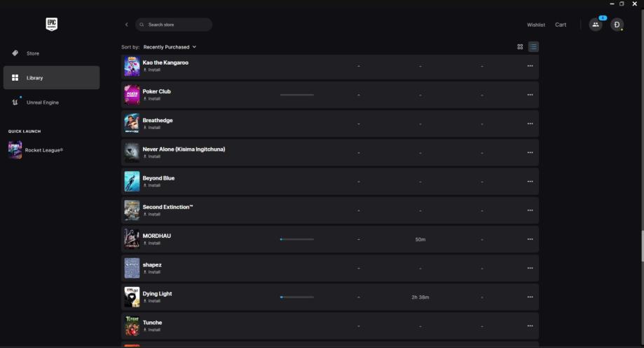The height and width of the screenshot is (348, 644).
Task: Open the Store section
Action: (33, 53)
